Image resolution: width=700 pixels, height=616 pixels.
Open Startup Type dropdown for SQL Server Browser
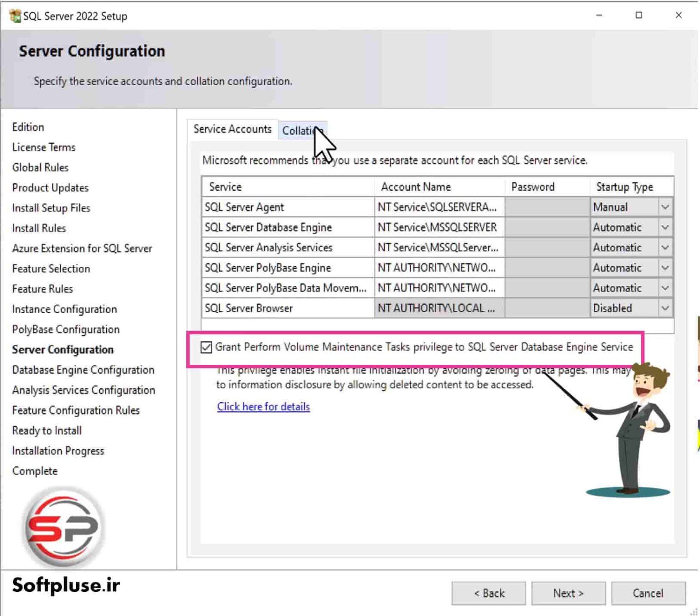[x=665, y=308]
